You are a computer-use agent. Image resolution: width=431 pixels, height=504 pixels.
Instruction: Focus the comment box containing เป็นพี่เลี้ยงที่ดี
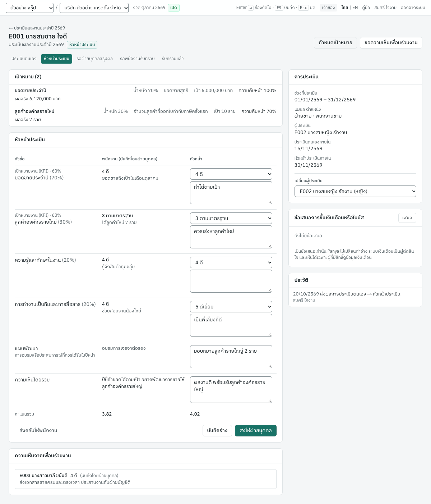click(x=231, y=325)
